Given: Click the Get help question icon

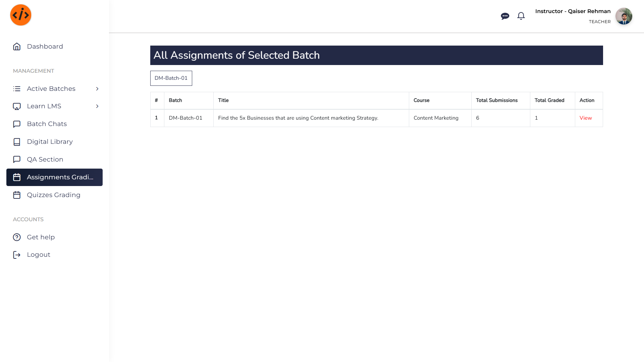Looking at the screenshot, I should pos(17,237).
